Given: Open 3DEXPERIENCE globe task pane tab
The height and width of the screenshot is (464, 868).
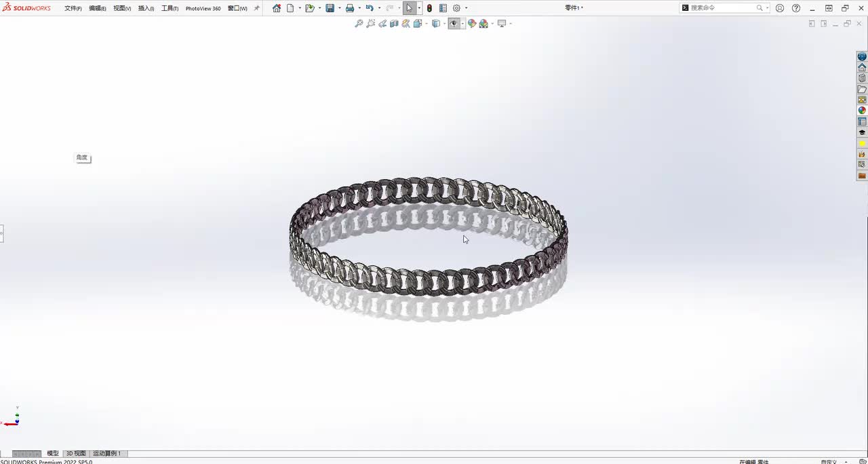Looking at the screenshot, I should click(x=862, y=57).
